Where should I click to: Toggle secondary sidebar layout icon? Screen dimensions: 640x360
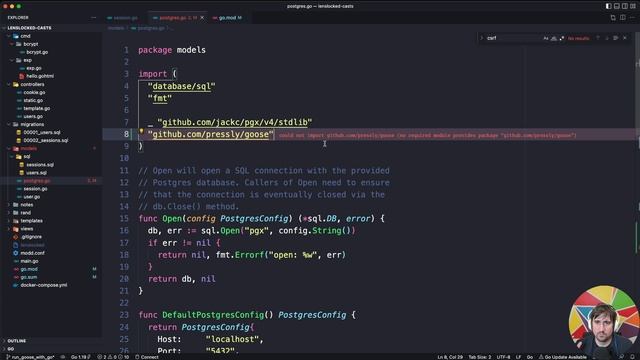click(x=625, y=6)
